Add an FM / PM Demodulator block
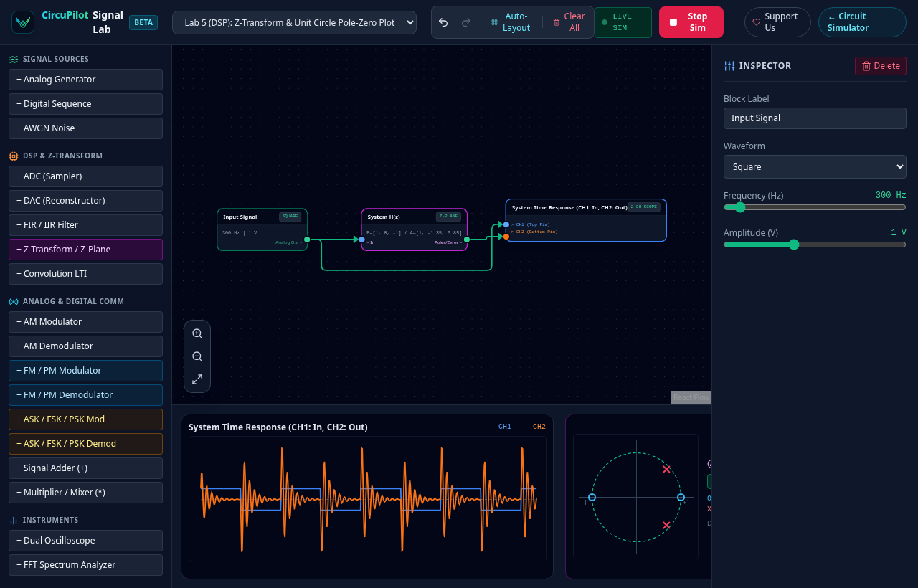 [x=85, y=395]
